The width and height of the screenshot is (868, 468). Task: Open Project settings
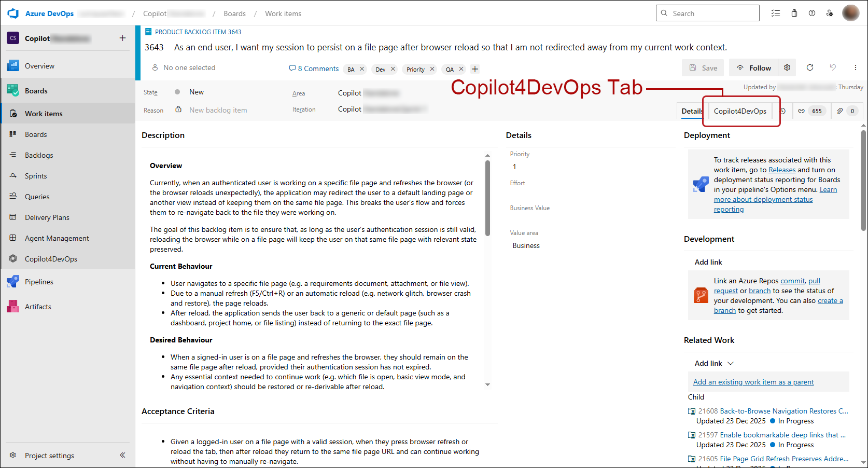pos(49,456)
